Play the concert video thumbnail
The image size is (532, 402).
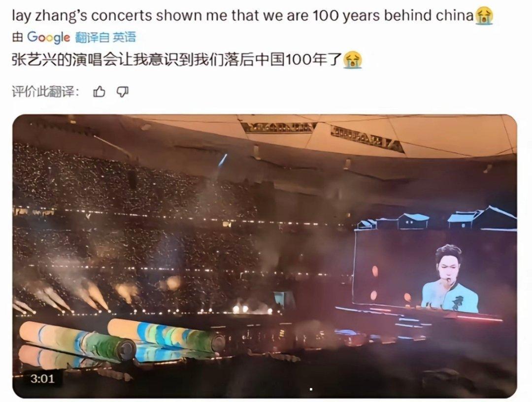(265, 256)
